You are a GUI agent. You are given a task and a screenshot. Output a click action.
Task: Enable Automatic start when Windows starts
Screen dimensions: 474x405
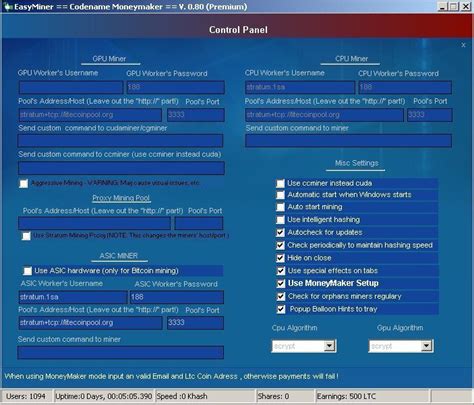point(281,195)
